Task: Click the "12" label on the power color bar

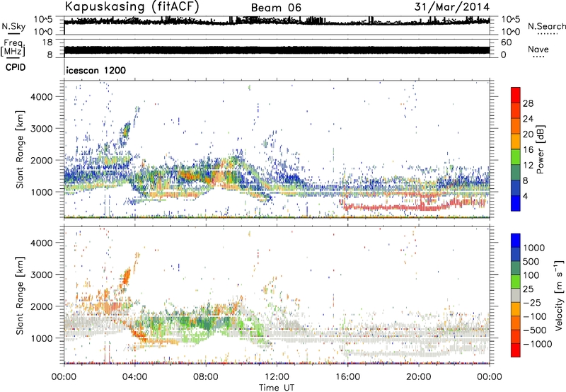Action: point(528,166)
